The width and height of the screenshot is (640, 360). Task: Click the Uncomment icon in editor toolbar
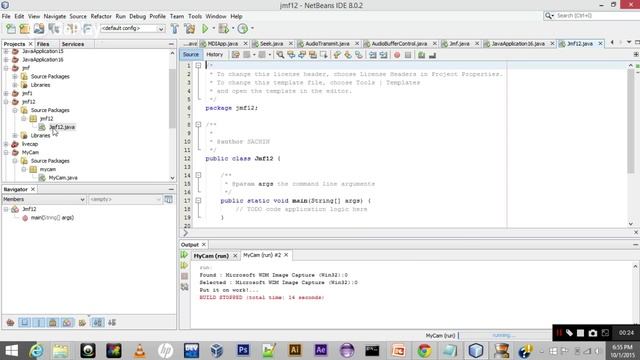[432, 55]
